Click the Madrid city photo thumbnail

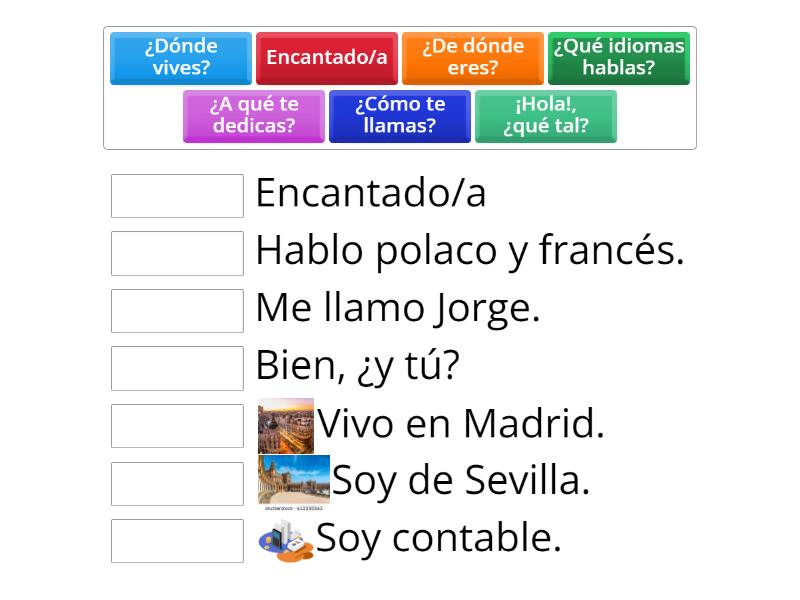tap(286, 426)
